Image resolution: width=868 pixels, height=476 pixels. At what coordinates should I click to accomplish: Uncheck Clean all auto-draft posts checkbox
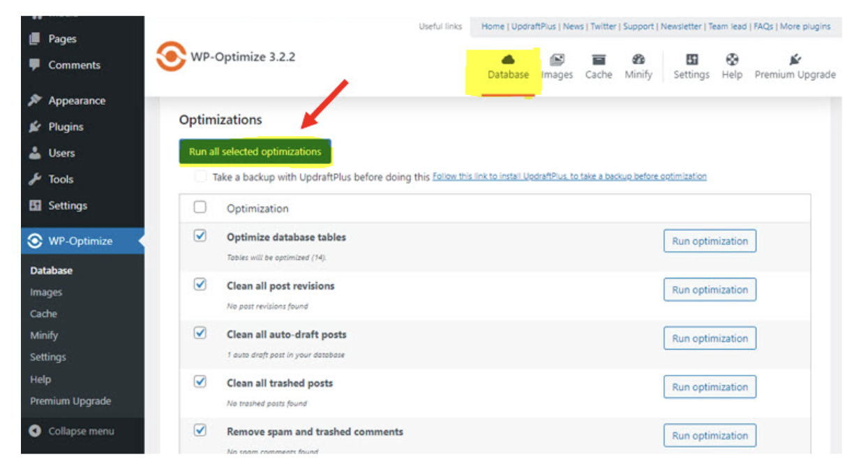coord(200,333)
